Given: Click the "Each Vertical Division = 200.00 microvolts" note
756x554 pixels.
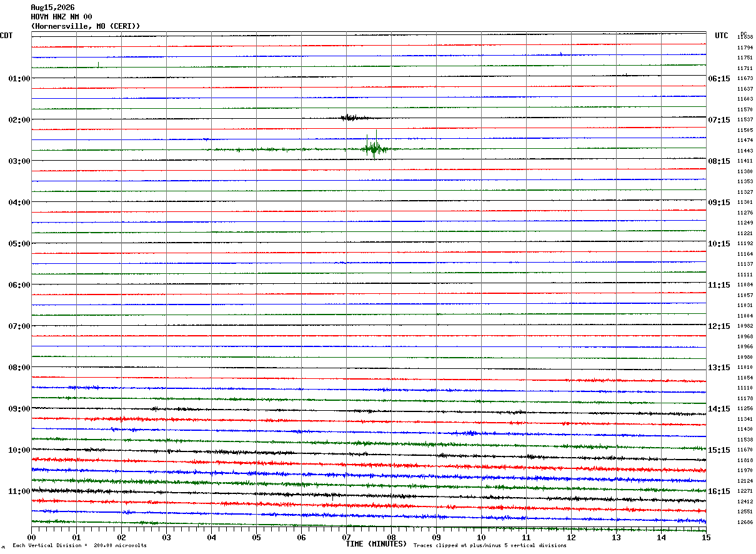Looking at the screenshot, I should click(x=79, y=545).
